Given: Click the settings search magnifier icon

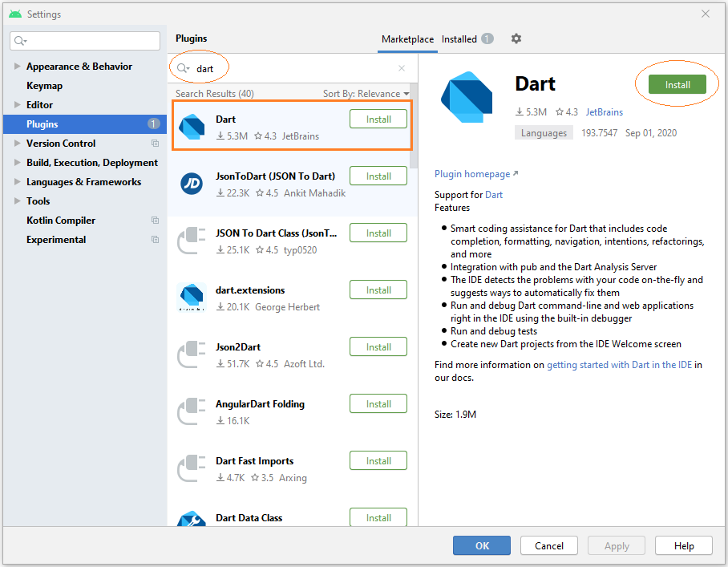Looking at the screenshot, I should (x=20, y=41).
